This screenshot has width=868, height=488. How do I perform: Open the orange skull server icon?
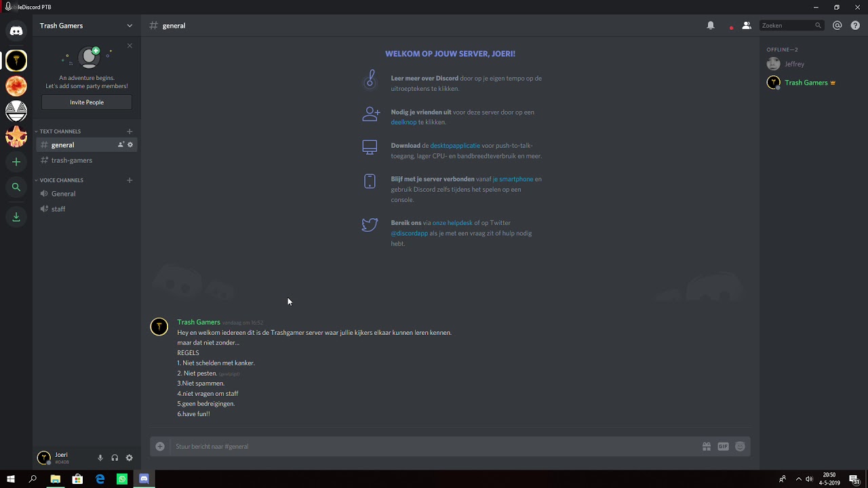tap(16, 136)
